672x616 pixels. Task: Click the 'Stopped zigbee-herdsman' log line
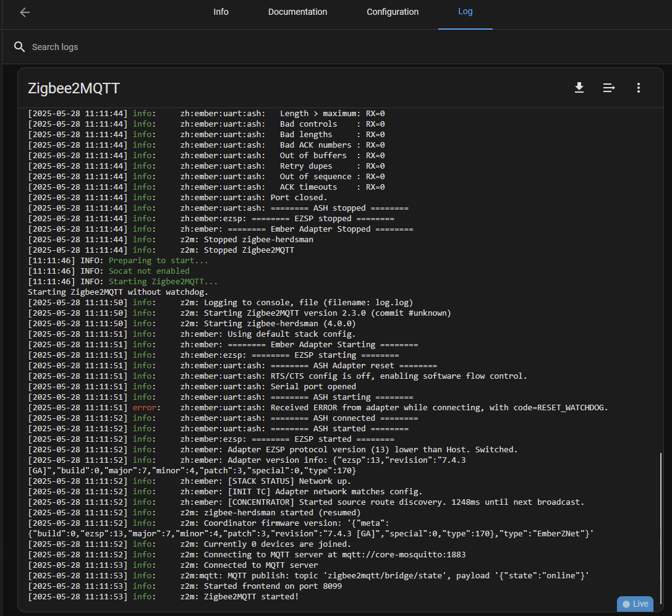click(171, 240)
